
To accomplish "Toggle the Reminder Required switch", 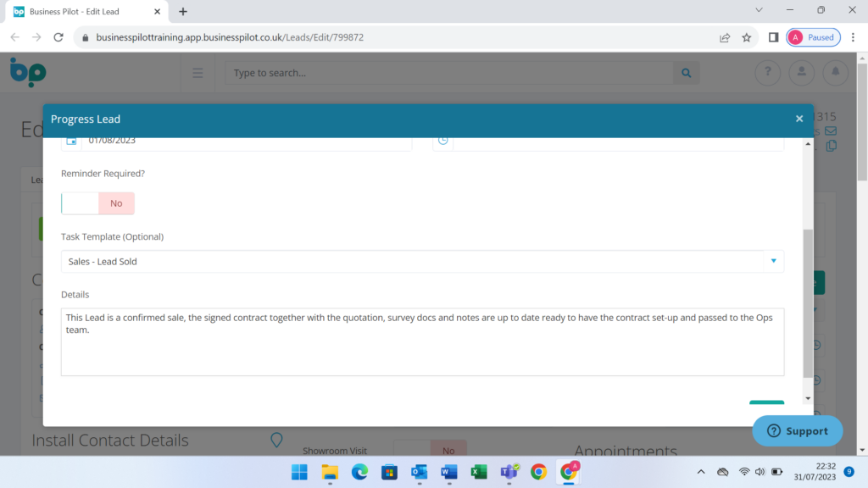I will coord(97,203).
